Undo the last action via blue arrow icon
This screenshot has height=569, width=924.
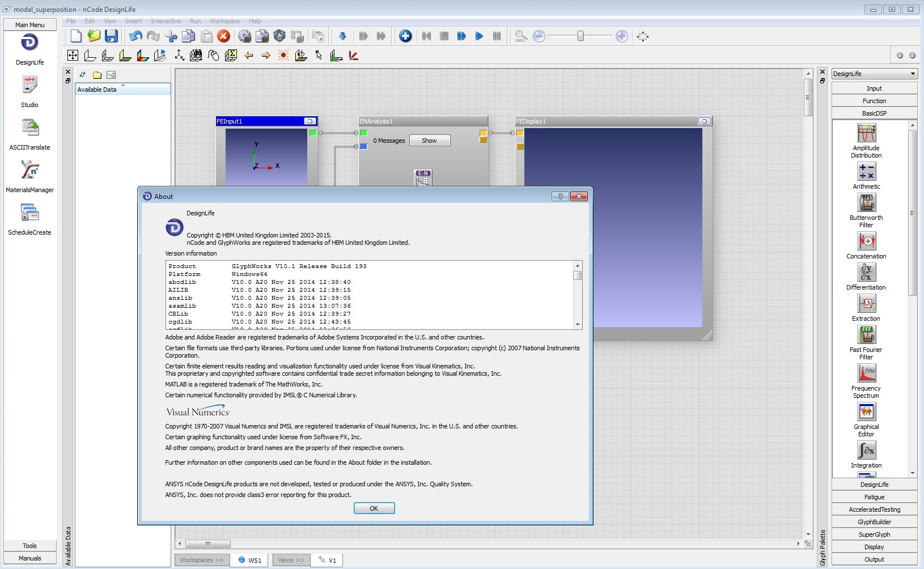(135, 36)
